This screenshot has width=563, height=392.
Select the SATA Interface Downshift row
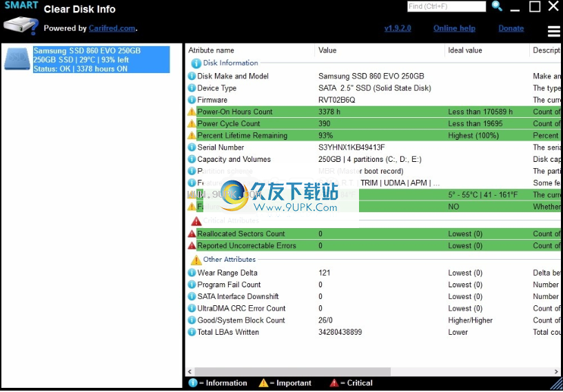pos(373,296)
